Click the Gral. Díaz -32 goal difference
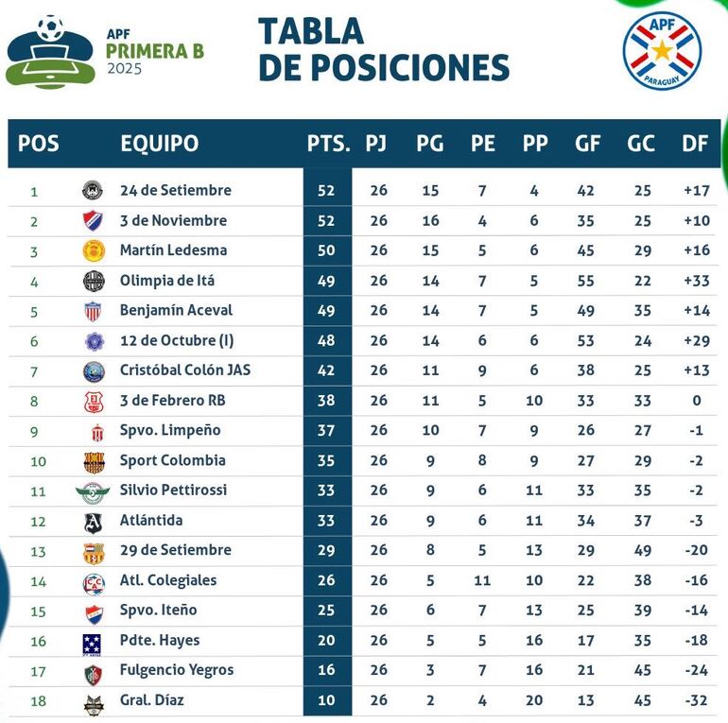 click(x=696, y=700)
